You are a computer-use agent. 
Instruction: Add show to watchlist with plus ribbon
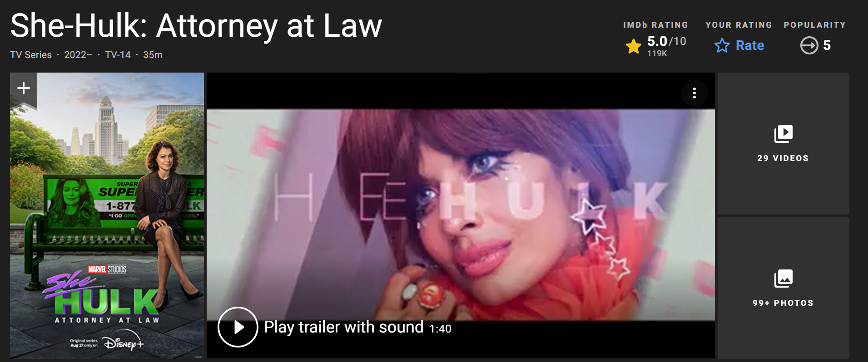[24, 90]
